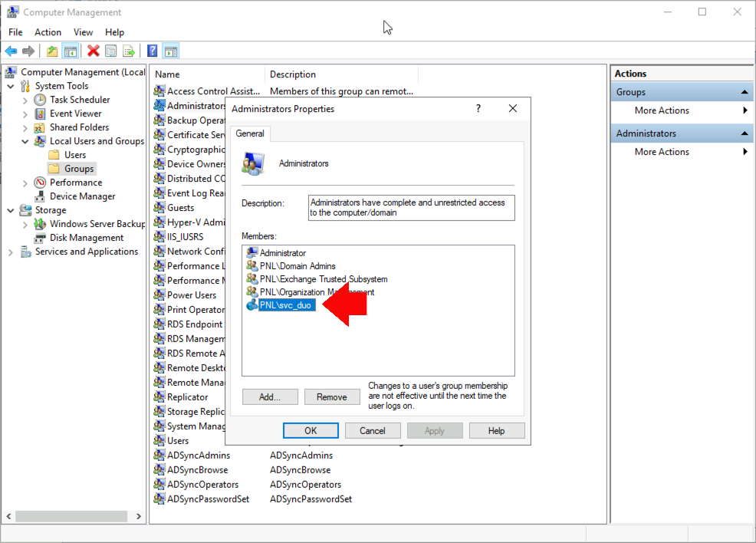756x543 pixels.
Task: Click the Add... button
Action: coord(270,397)
